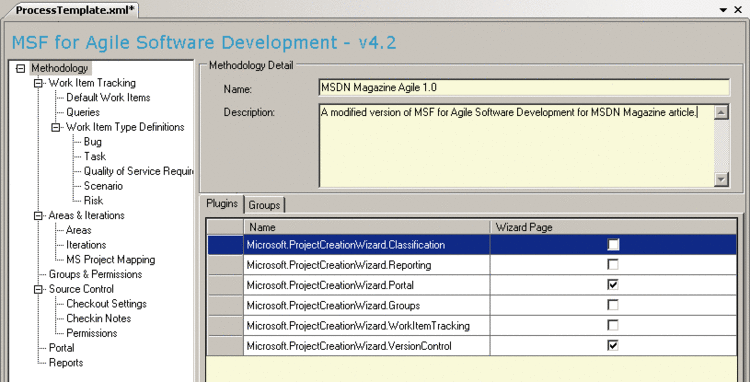Close the ProcessTemplate.xml document
This screenshot has width=750, height=382.
739,10
